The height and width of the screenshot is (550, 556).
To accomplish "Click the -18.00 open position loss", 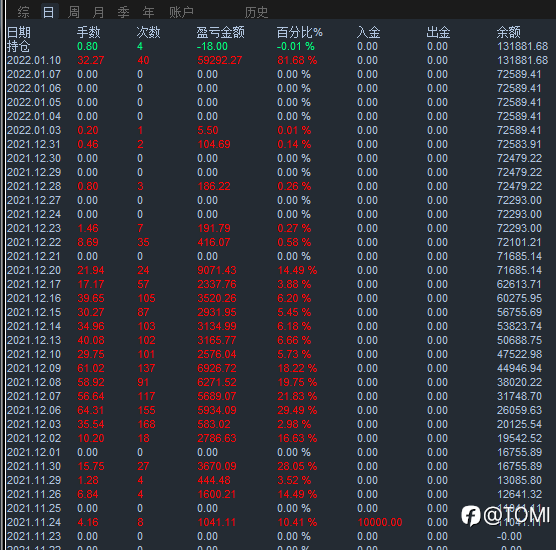I will 212,46.
